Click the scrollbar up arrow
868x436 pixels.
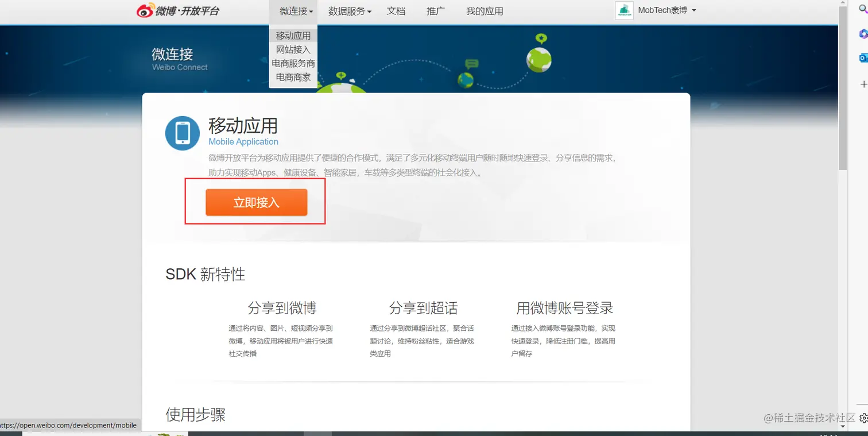tap(843, 2)
